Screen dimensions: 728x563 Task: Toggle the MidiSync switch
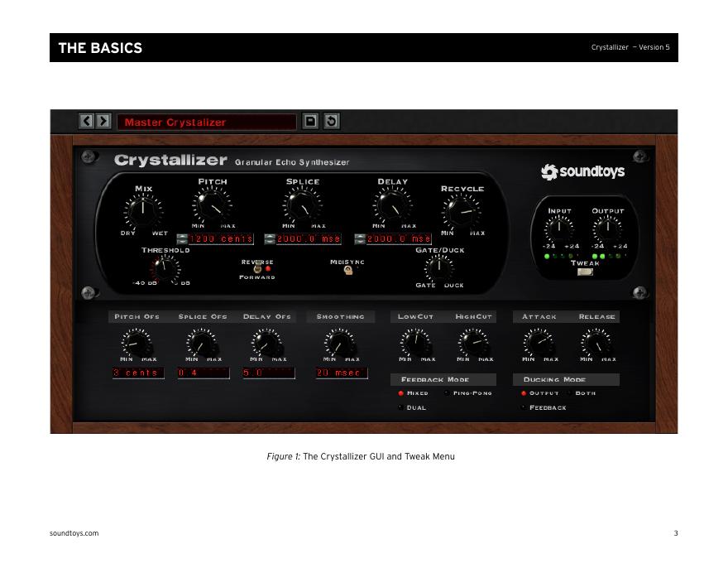(348, 271)
